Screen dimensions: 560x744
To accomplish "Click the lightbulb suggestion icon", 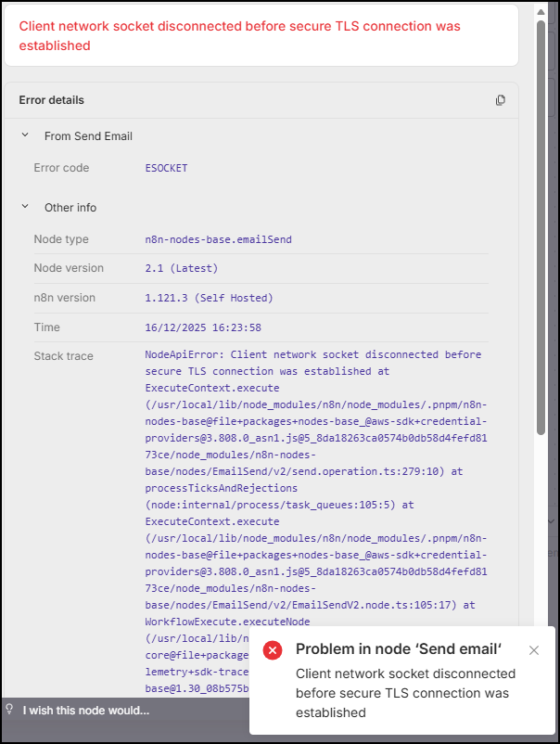I will click(x=9, y=710).
